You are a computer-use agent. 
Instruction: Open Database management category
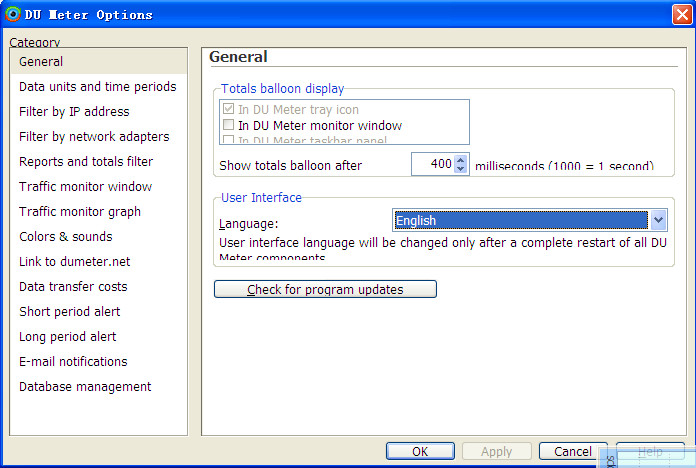(x=99, y=387)
